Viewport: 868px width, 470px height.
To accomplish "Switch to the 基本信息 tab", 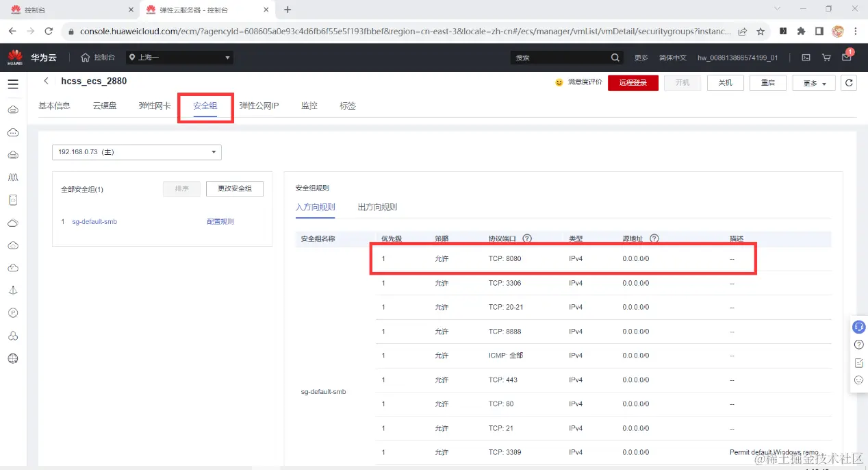I will [54, 106].
